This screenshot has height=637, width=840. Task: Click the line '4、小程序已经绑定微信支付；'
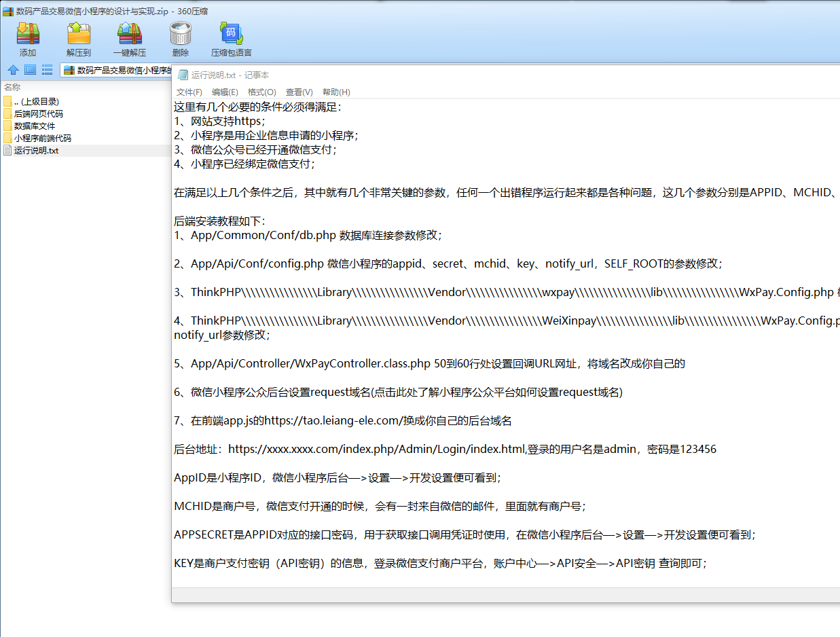[245, 164]
